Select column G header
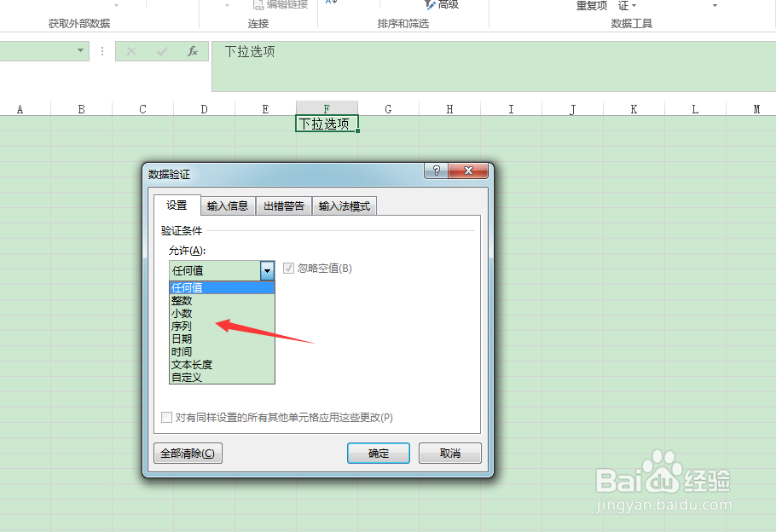 (389, 109)
